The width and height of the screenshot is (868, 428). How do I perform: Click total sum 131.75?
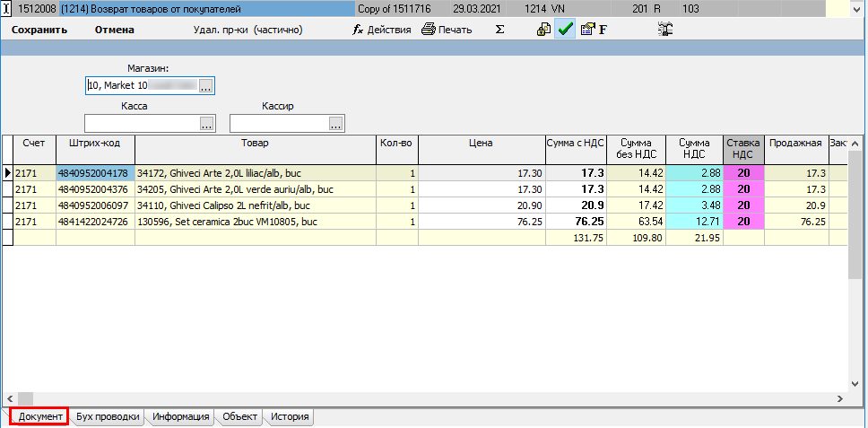(576, 238)
